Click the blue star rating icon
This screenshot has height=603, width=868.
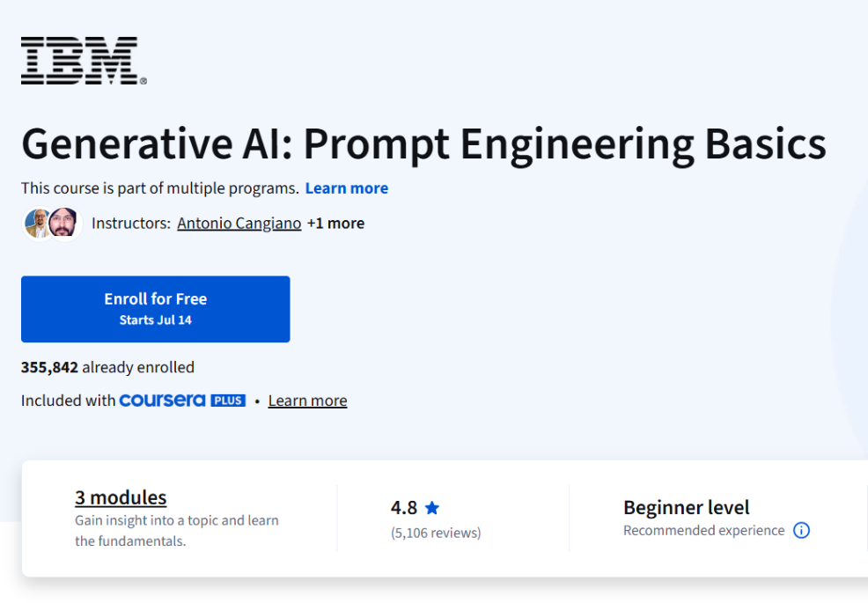coord(432,507)
